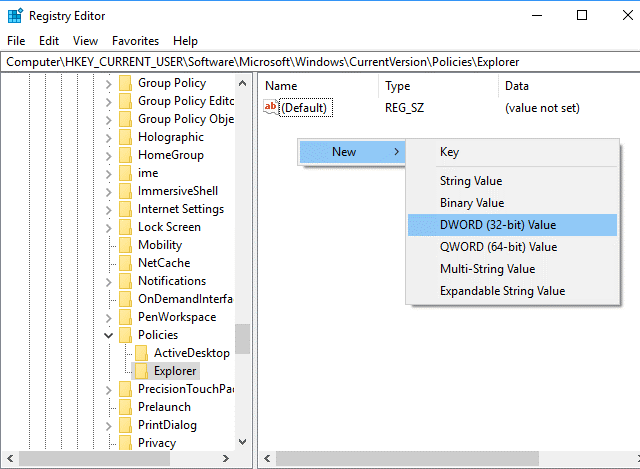Viewport: 640px width, 469px height.
Task: Click the Policies folder icon
Action: pos(125,334)
